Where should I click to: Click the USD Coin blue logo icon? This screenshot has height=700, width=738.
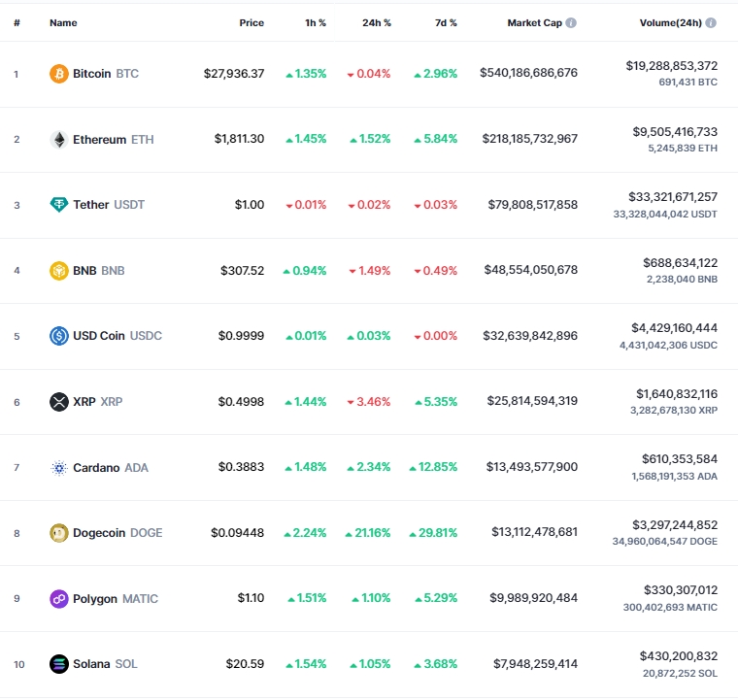click(59, 336)
